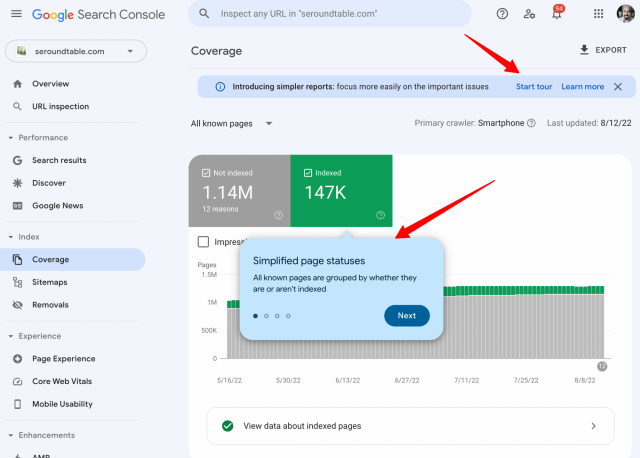640x458 pixels.
Task: Toggle the Not indexed checkbox
Action: coord(207,173)
